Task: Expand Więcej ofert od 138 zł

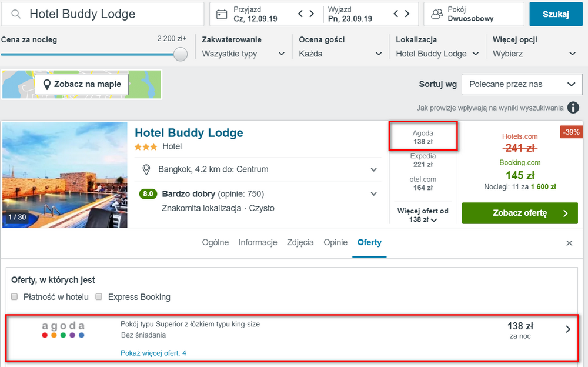Action: click(423, 215)
